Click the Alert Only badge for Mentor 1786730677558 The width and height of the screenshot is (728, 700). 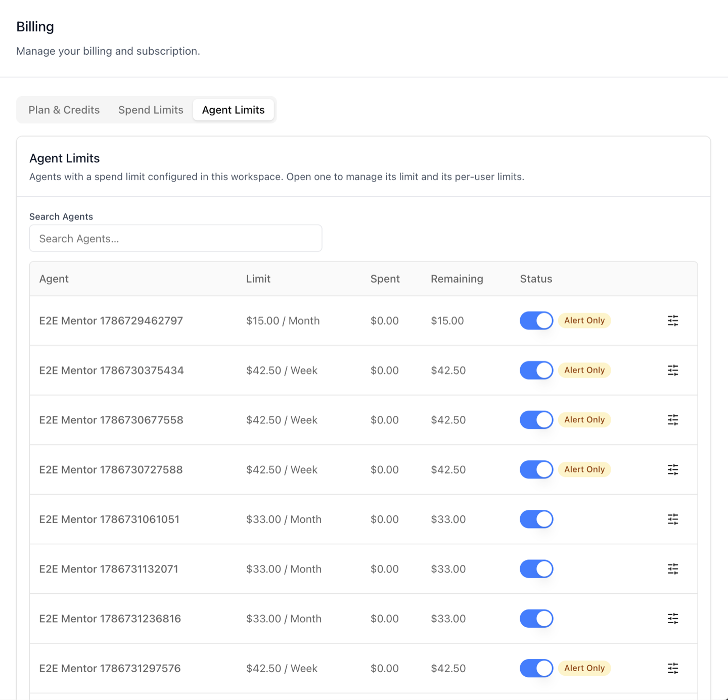(x=584, y=420)
